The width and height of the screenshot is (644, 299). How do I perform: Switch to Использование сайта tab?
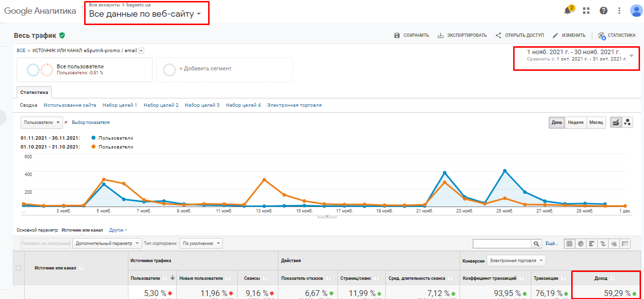click(x=69, y=105)
